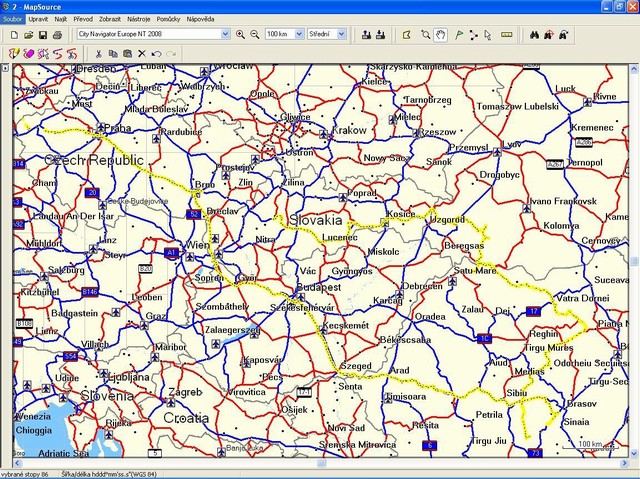Screen dimensions: 640x479
Task: Zoom out with the minus magnifier icon
Action: tap(255, 35)
